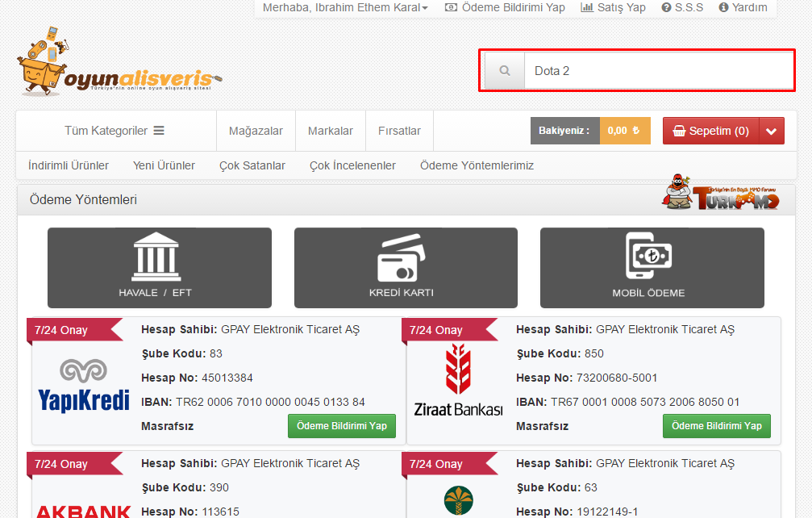Click Ödeme Bildirimi Yap for Ziraat Bankası

[717, 426]
